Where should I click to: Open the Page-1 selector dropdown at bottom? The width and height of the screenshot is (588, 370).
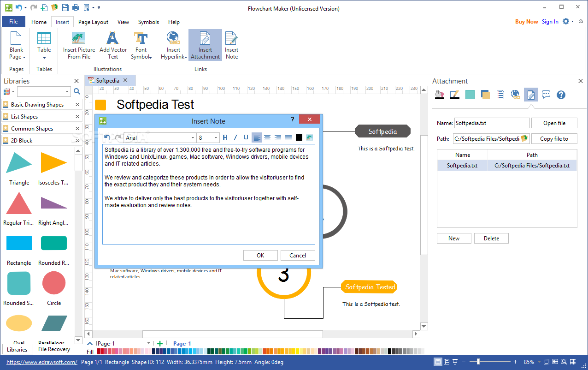148,343
